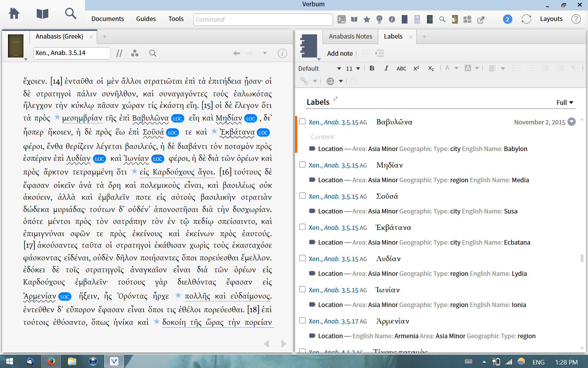Search inside the Anabasis (Greek) panel
Screen dimensions: 588x368
pyautogui.click(x=153, y=53)
